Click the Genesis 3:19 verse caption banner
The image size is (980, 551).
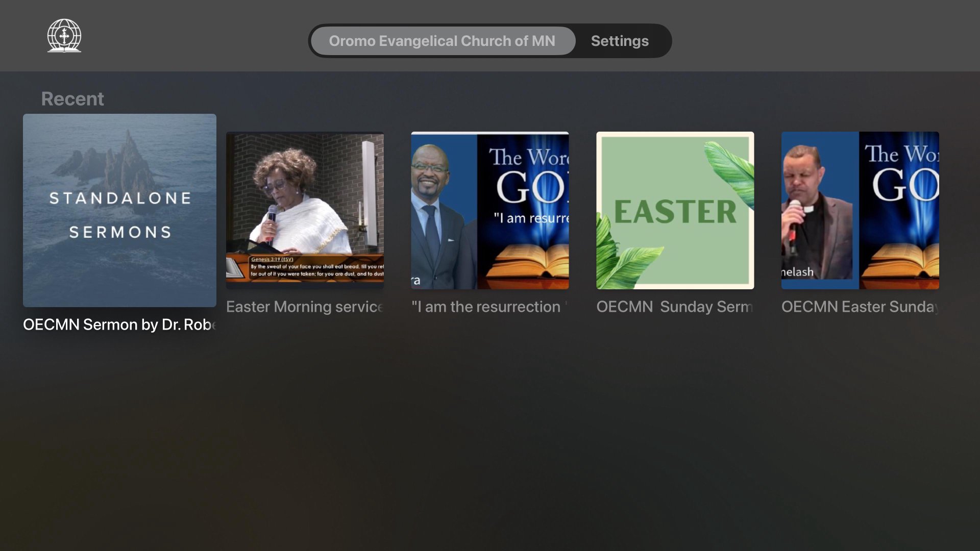point(316,267)
